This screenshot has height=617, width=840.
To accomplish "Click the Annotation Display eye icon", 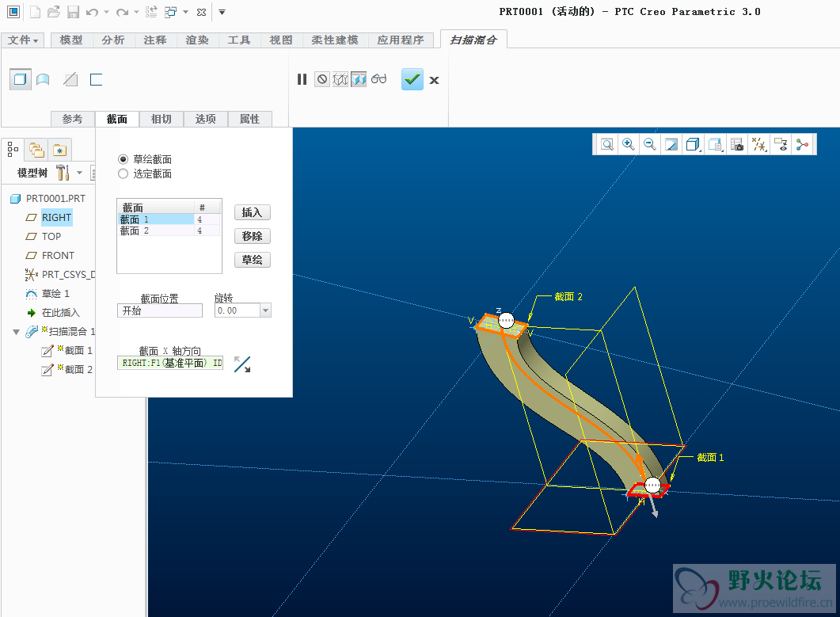I will click(x=781, y=144).
